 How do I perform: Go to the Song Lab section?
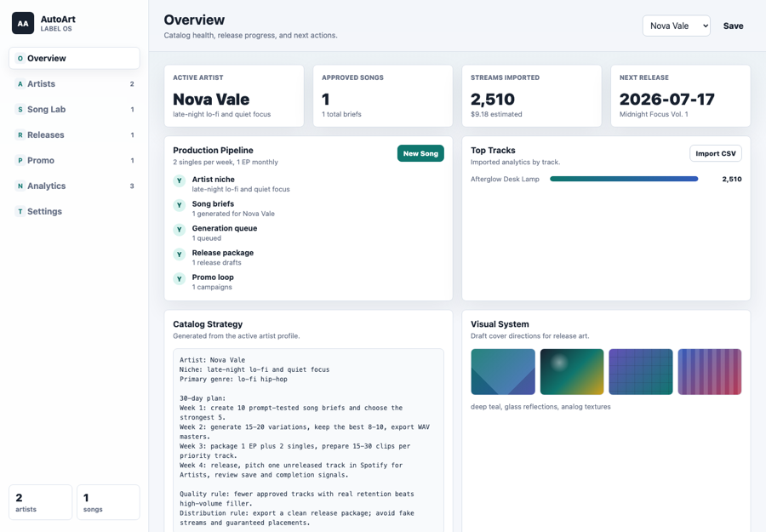[x=74, y=110]
